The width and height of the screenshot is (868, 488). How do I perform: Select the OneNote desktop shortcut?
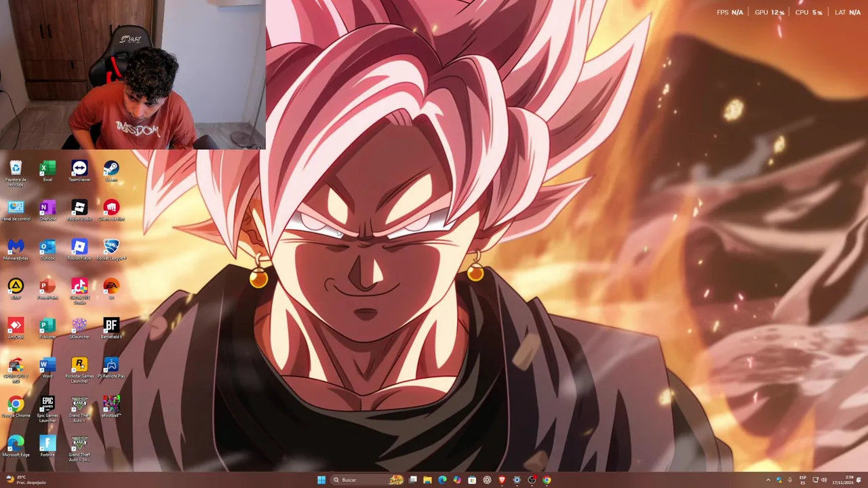[x=47, y=211]
